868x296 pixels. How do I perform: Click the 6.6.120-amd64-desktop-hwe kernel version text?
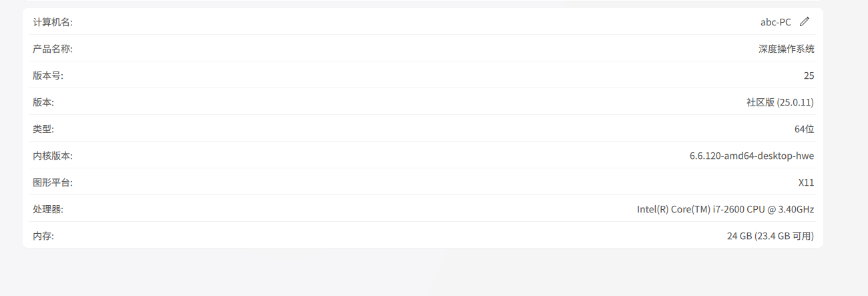751,156
